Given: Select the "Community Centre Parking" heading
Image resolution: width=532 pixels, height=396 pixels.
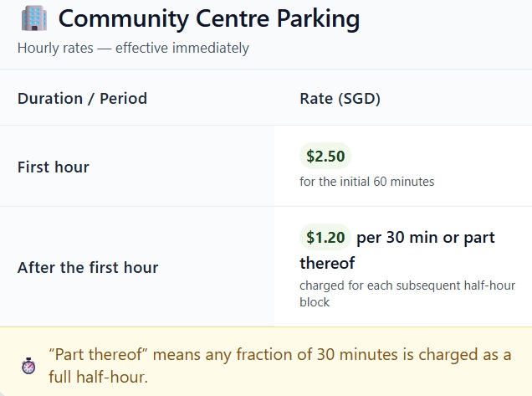Looking at the screenshot, I should [209, 18].
